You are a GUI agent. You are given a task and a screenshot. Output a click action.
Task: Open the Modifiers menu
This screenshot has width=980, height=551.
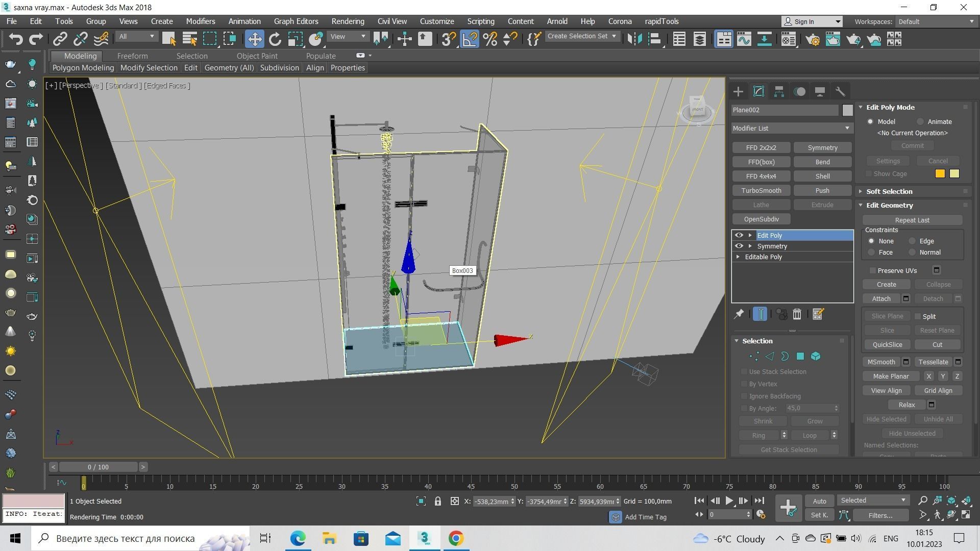[200, 21]
